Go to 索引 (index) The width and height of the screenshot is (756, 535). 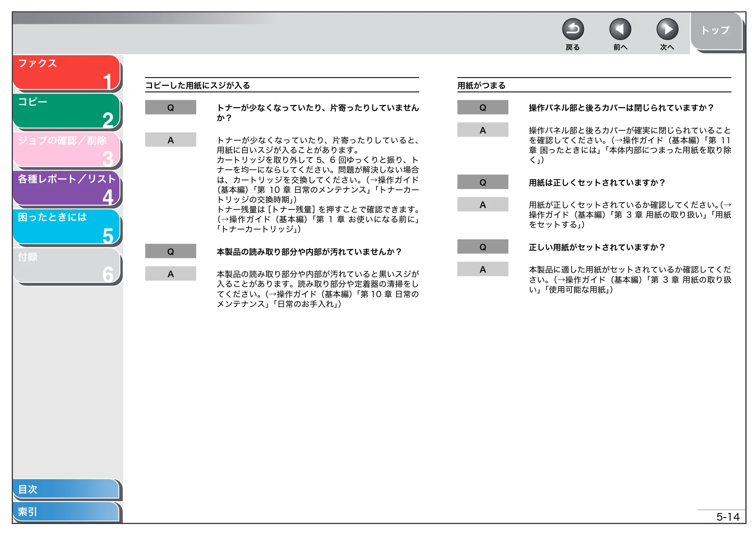(66, 512)
